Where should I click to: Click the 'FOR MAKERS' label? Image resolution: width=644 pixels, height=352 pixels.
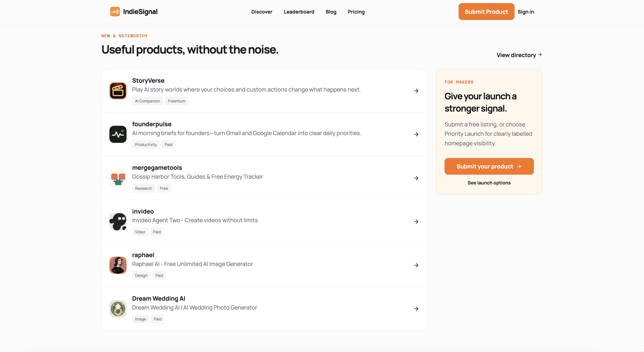(459, 82)
